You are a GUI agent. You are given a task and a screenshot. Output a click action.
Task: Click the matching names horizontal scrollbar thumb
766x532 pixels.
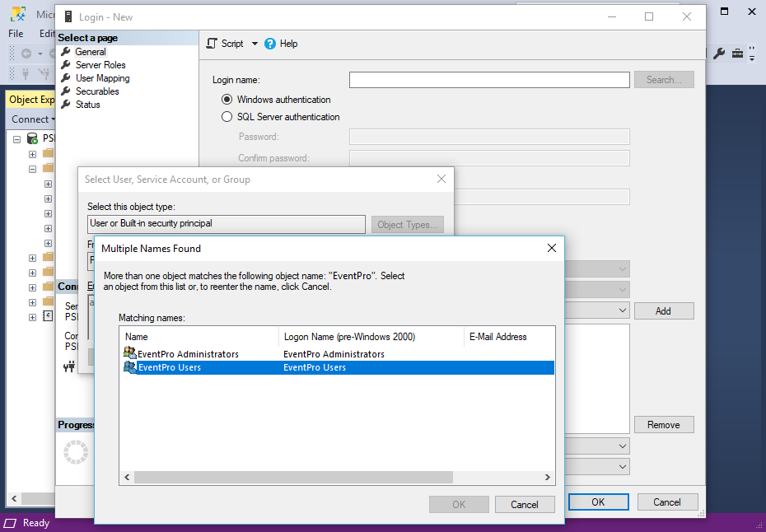(293, 478)
